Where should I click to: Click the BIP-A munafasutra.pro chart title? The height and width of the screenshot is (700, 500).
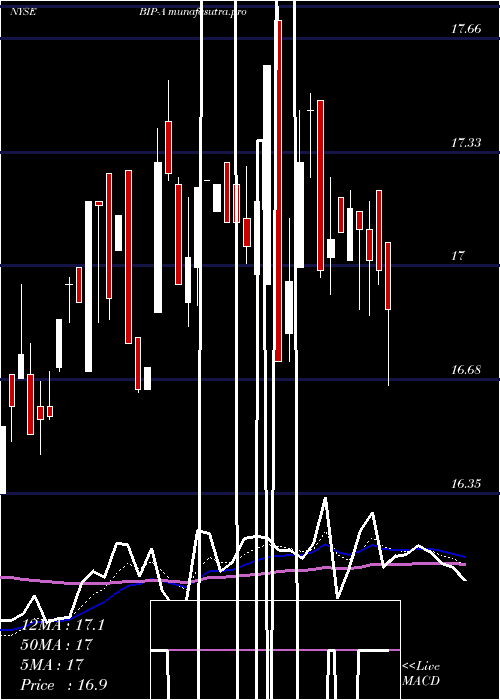pos(192,12)
